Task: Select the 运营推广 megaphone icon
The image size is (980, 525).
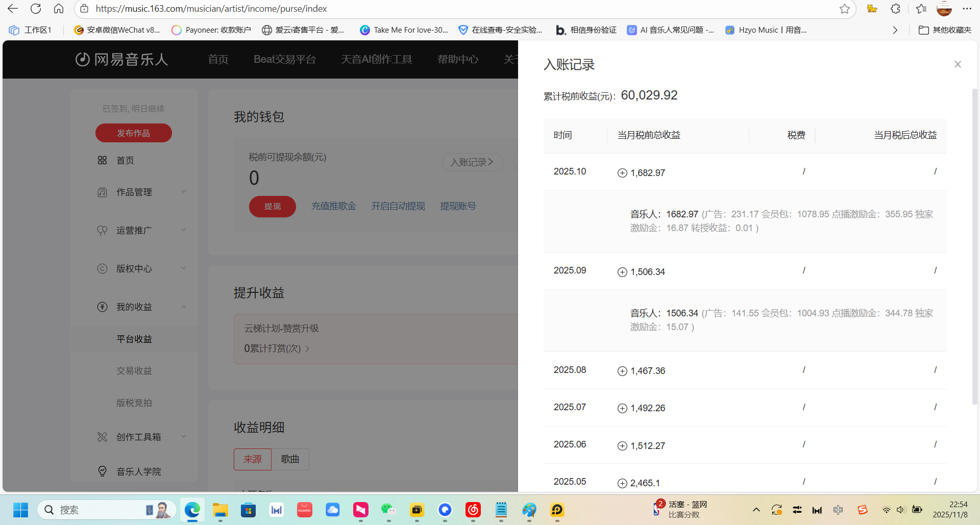Action: tap(102, 230)
